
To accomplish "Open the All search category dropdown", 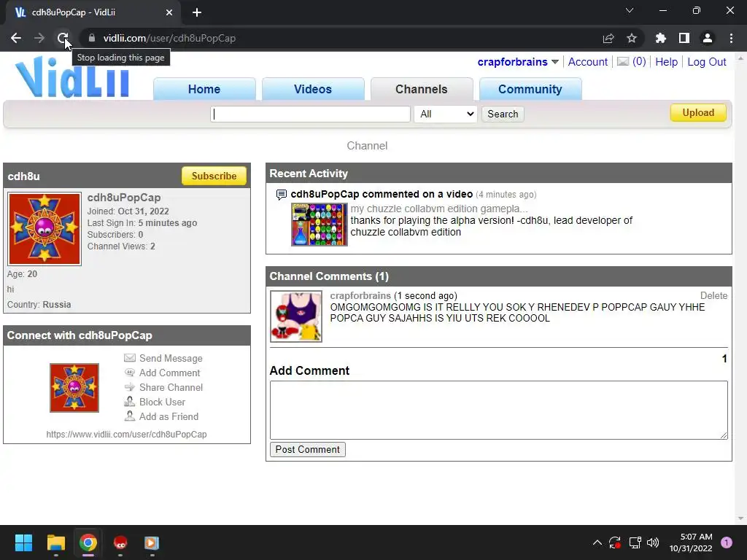I will coord(446,114).
